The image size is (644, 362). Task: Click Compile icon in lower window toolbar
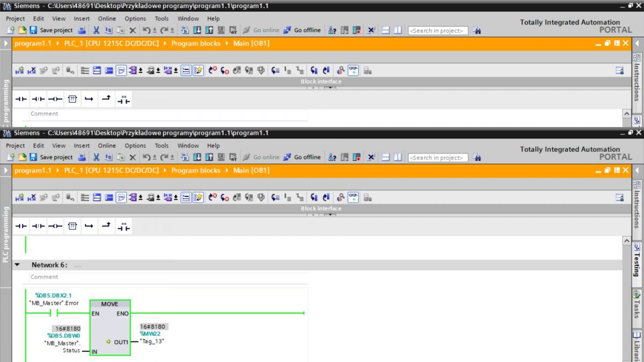coord(185,157)
